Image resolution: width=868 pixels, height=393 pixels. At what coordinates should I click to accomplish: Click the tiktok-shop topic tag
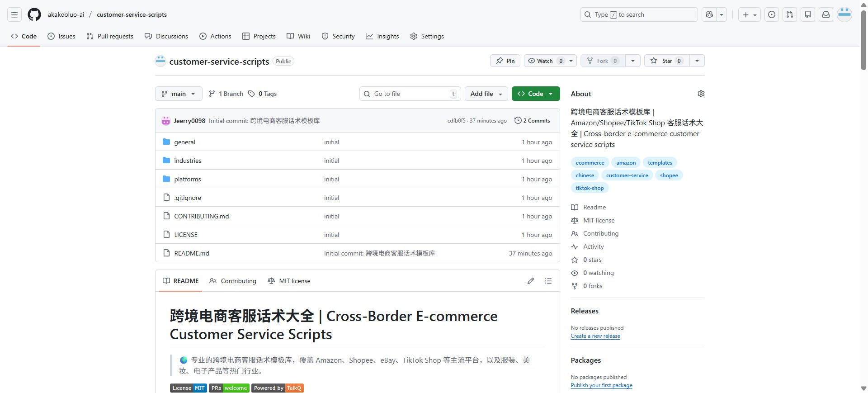tap(590, 188)
